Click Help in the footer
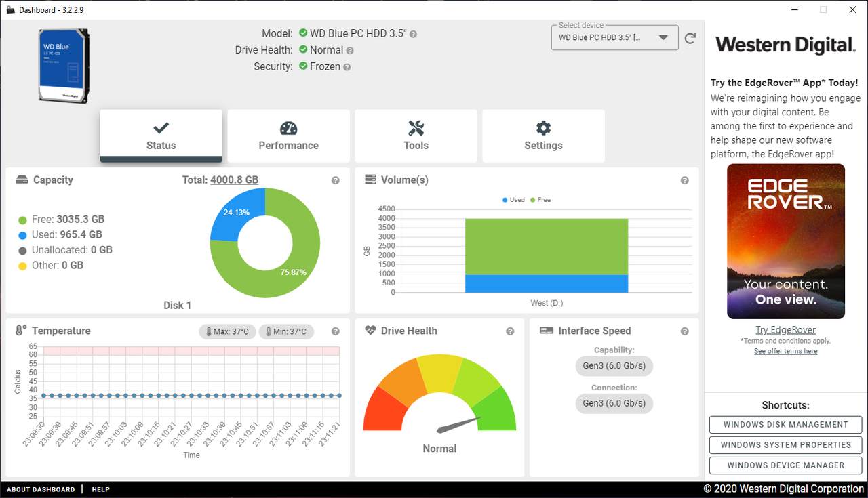This screenshot has height=498, width=868. click(x=100, y=489)
